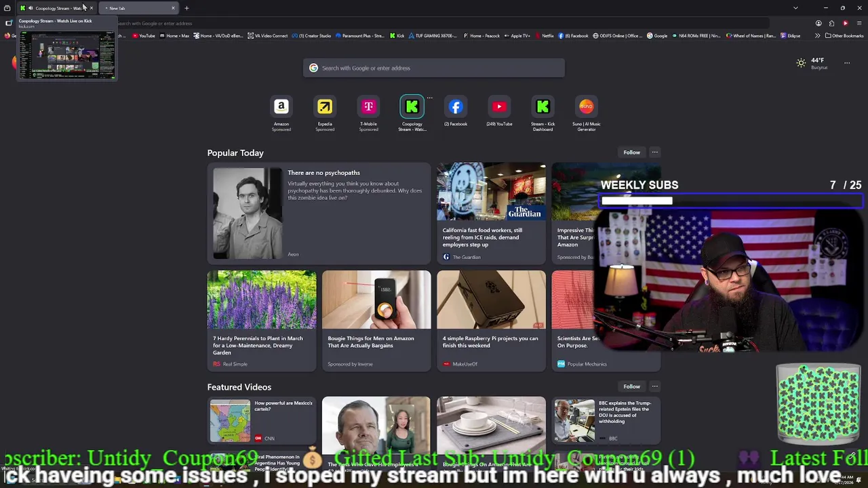
Task: Open the Apple TV+ bookmark
Action: (x=517, y=36)
